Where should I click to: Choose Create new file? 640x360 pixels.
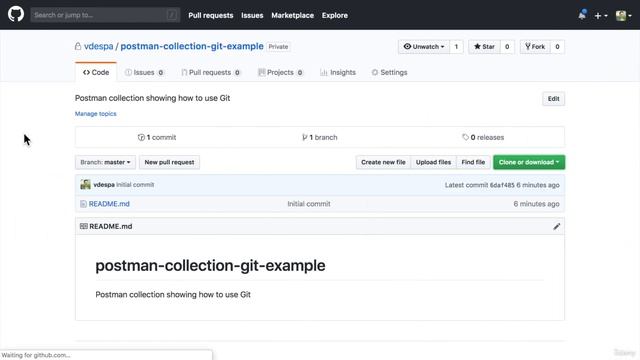point(383,162)
